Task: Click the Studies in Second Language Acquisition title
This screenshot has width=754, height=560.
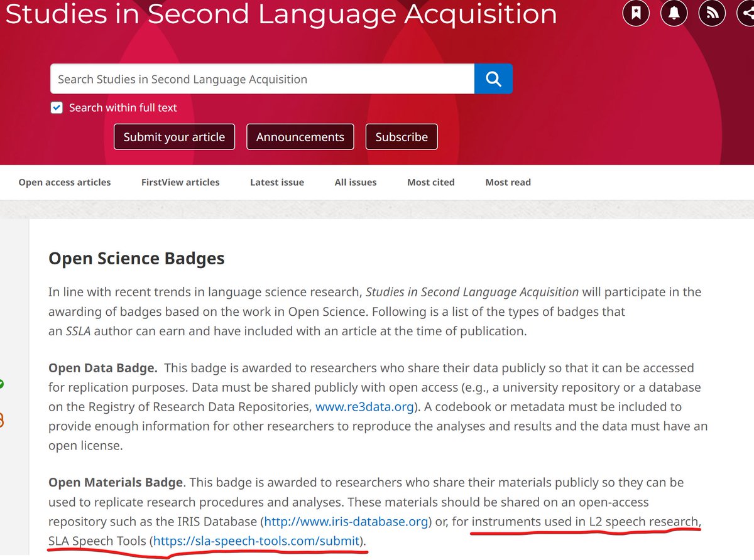Action: pos(281,14)
